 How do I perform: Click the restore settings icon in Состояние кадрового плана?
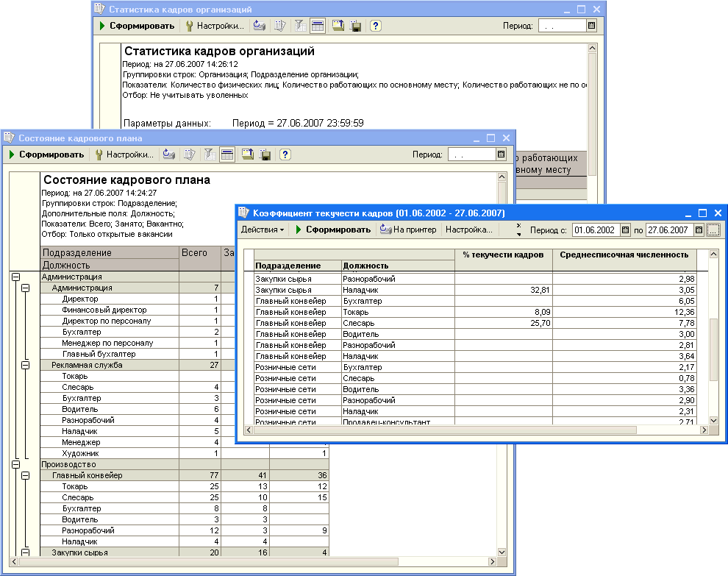click(248, 154)
